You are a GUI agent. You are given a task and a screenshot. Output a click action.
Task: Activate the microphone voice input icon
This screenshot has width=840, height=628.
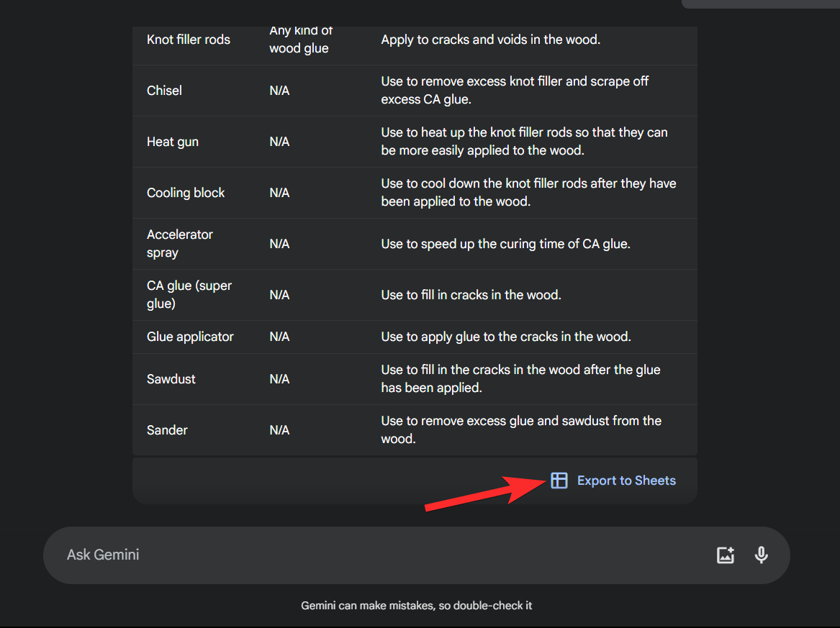coord(761,555)
